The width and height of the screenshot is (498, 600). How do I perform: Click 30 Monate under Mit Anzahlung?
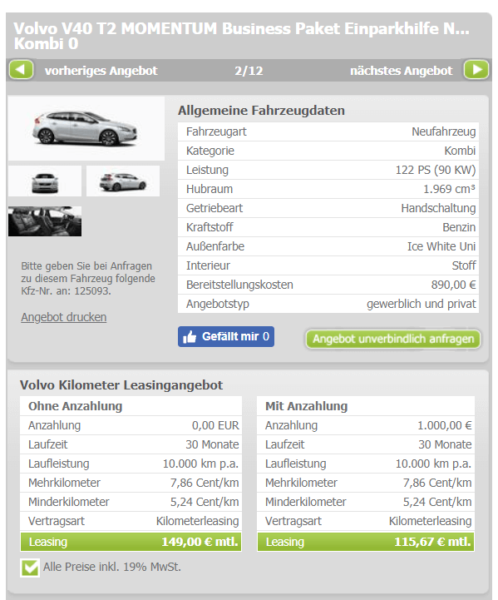point(445,444)
